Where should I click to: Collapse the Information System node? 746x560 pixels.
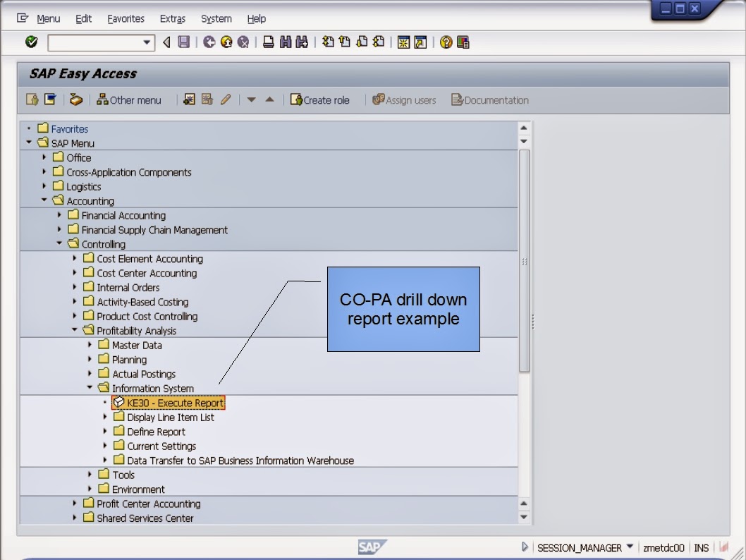tap(90, 387)
